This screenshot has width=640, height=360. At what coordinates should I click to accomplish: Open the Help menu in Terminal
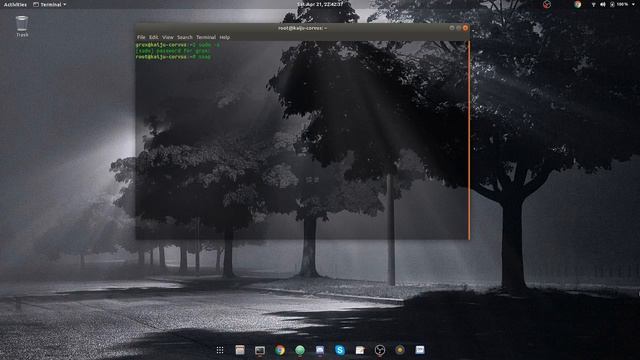pos(224,37)
